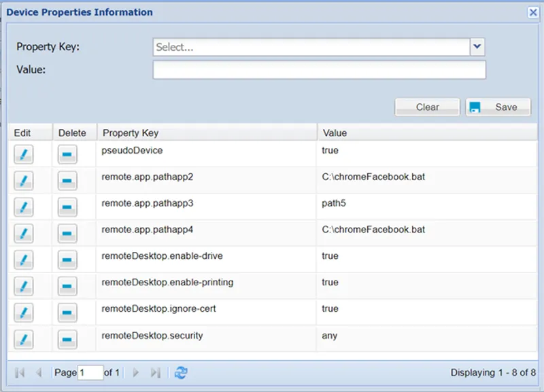Edit the pseudoDevice property row
Image resolution: width=544 pixels, height=392 pixels.
(x=24, y=154)
